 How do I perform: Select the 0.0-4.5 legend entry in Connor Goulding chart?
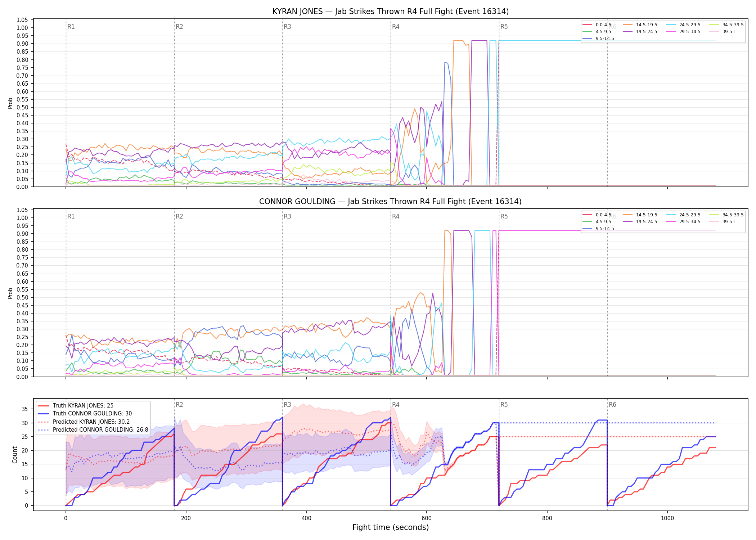(x=597, y=215)
